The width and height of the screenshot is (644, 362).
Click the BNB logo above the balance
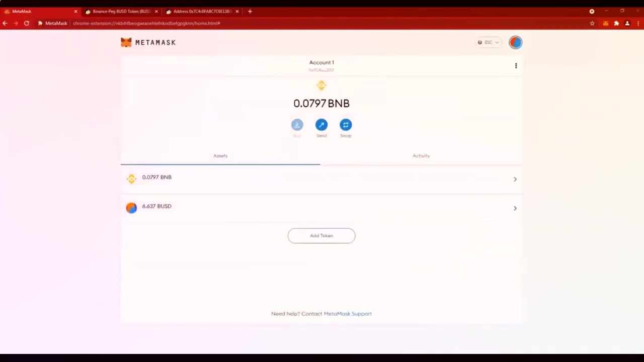(321, 85)
